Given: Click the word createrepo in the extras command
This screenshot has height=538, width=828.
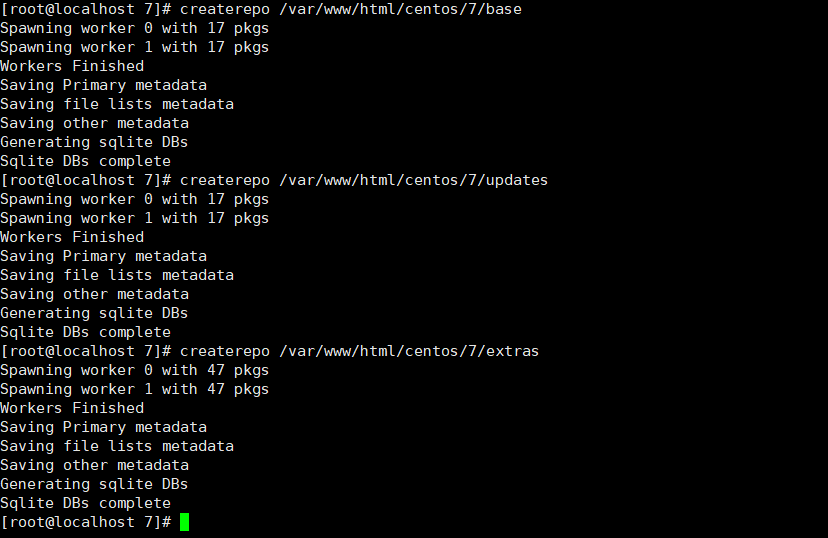Looking at the screenshot, I should pyautogui.click(x=225, y=352).
